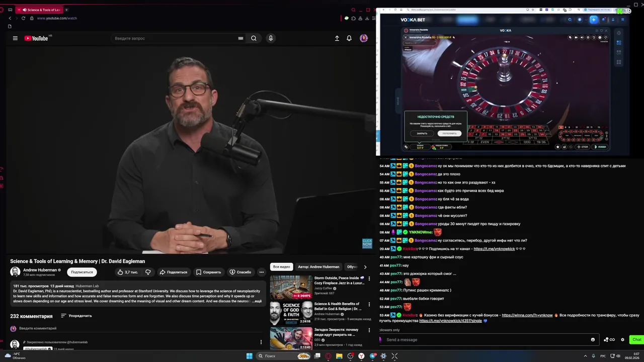Image resolution: width=644 pixels, height=362 pixels.
Task: Open File Explorer from taskbar
Action: 339,356
